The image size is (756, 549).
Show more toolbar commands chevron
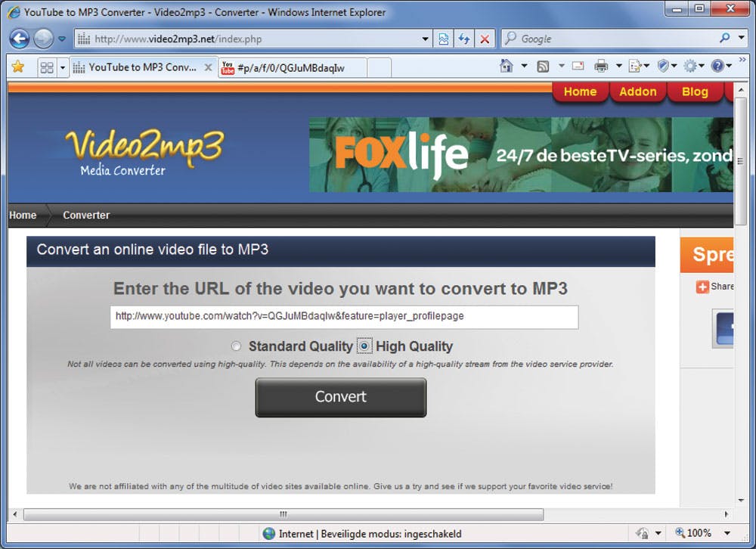point(742,59)
